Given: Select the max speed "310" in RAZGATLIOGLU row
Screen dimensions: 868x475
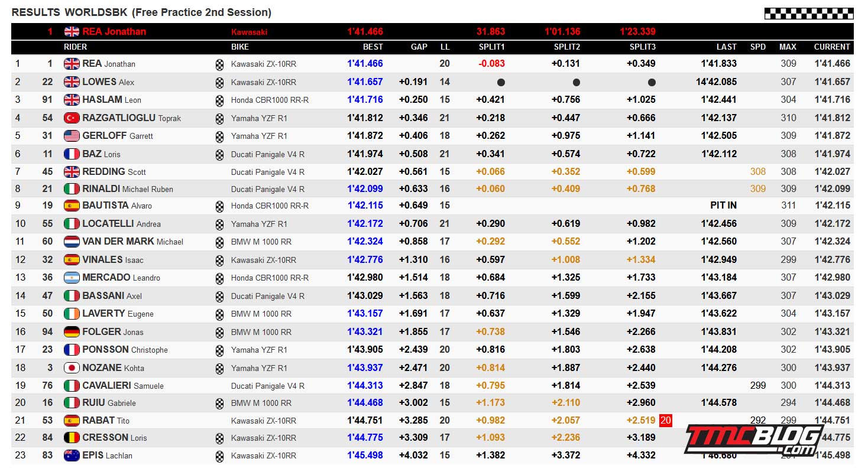Looking at the screenshot, I should coord(789,118).
